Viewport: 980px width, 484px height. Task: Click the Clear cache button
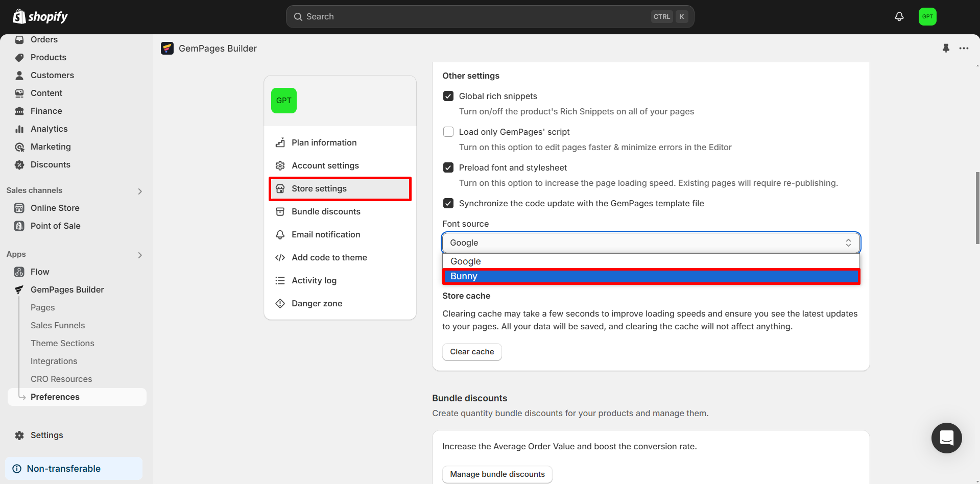click(471, 352)
